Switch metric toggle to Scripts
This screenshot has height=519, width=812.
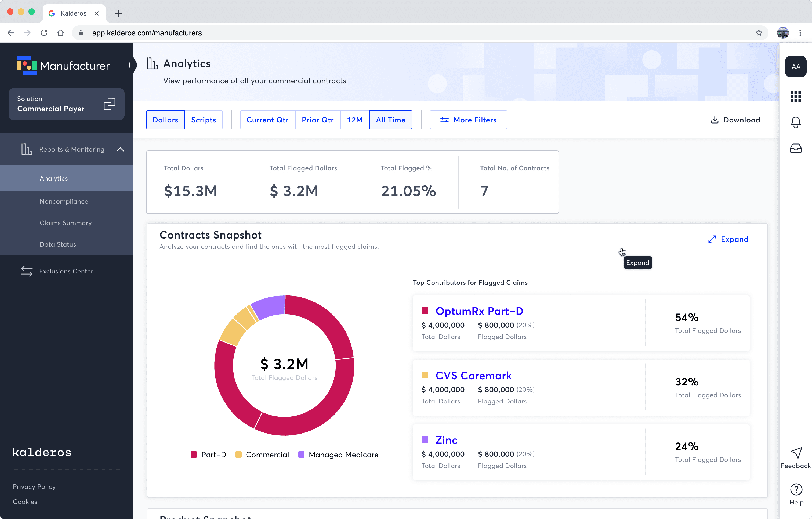203,120
